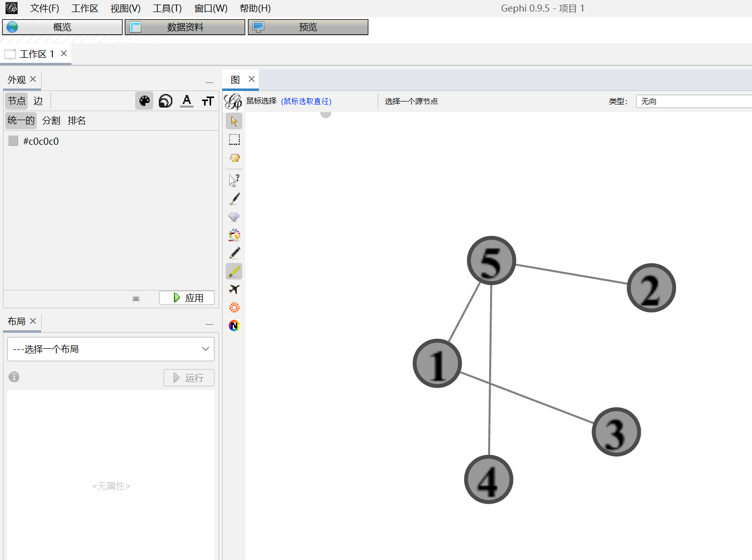
Task: Click the layout info i icon
Action: 14,377
